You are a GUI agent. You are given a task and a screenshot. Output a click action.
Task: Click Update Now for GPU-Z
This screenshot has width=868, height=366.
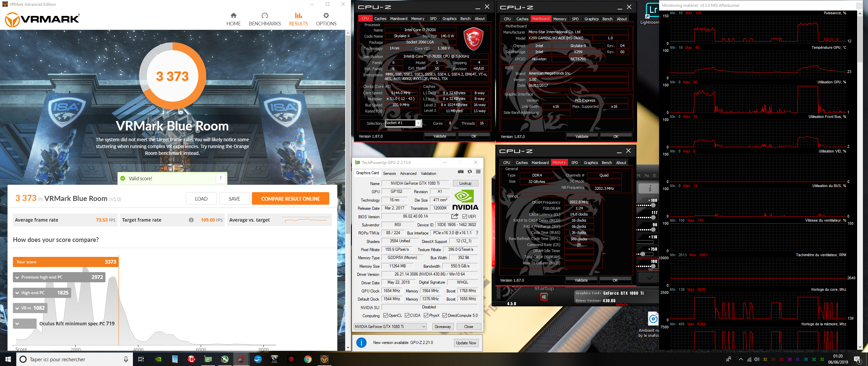point(466,343)
